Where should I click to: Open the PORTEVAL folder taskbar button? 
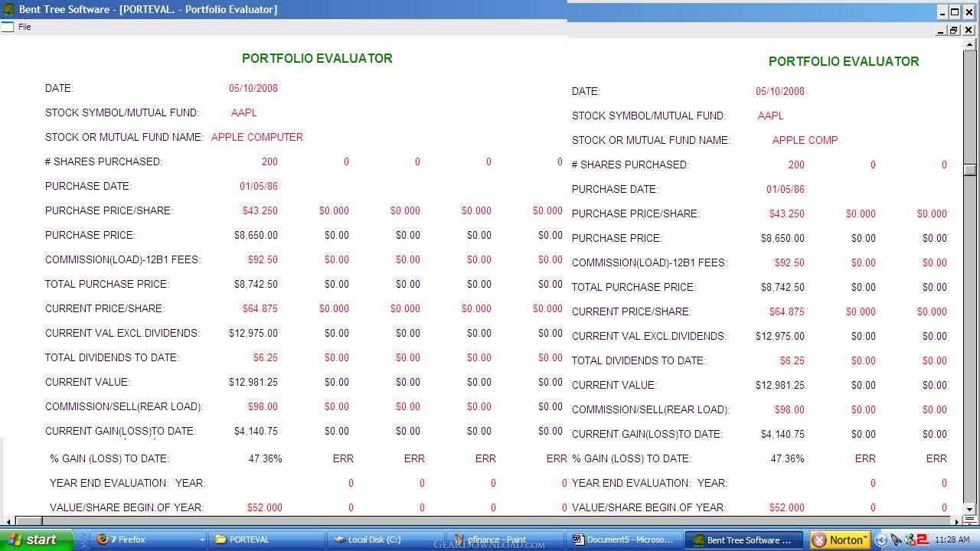click(x=266, y=540)
